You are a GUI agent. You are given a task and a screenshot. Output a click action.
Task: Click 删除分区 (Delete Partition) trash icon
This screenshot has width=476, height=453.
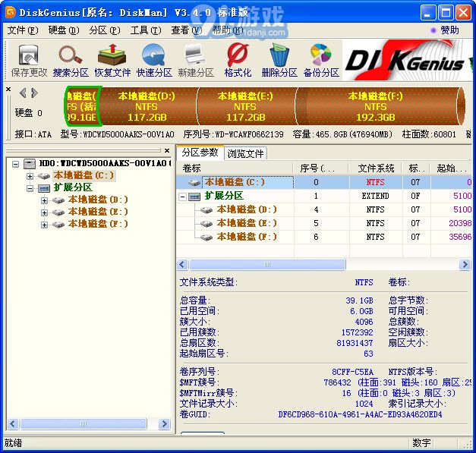tap(279, 61)
